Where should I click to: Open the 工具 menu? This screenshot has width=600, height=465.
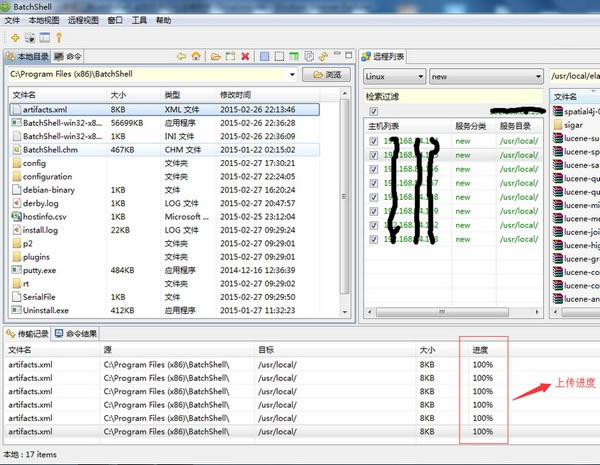pyautogui.click(x=139, y=20)
